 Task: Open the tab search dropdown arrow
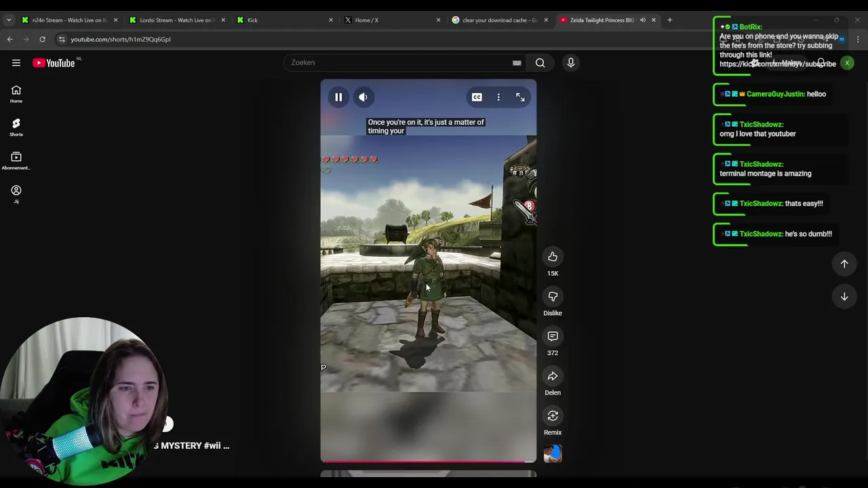[9, 20]
